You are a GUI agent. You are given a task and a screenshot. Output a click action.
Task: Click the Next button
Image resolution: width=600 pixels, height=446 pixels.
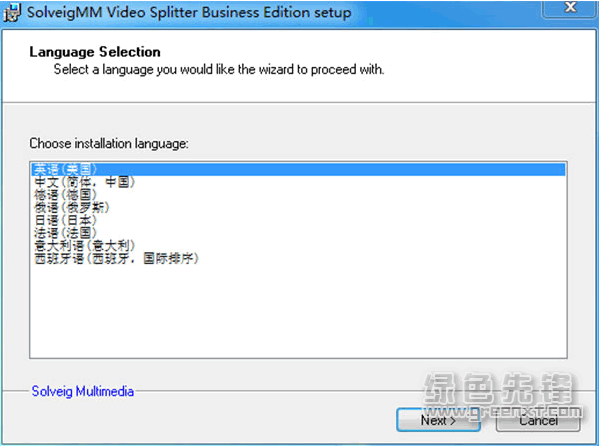pos(439,420)
